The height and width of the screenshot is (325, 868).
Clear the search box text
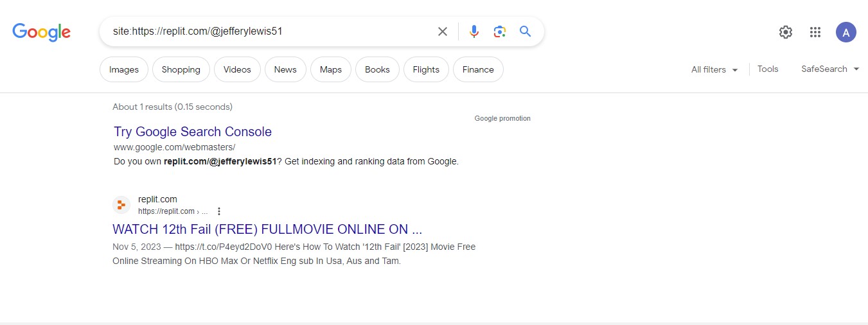[443, 31]
